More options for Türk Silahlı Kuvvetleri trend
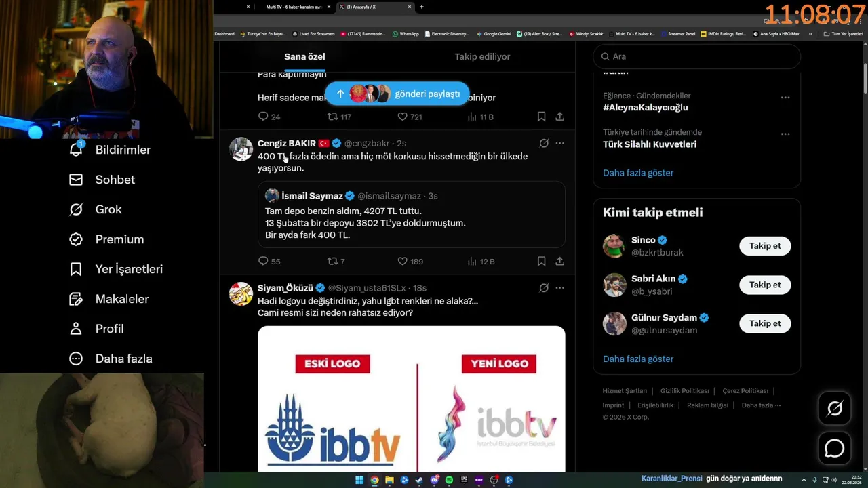 pos(785,134)
